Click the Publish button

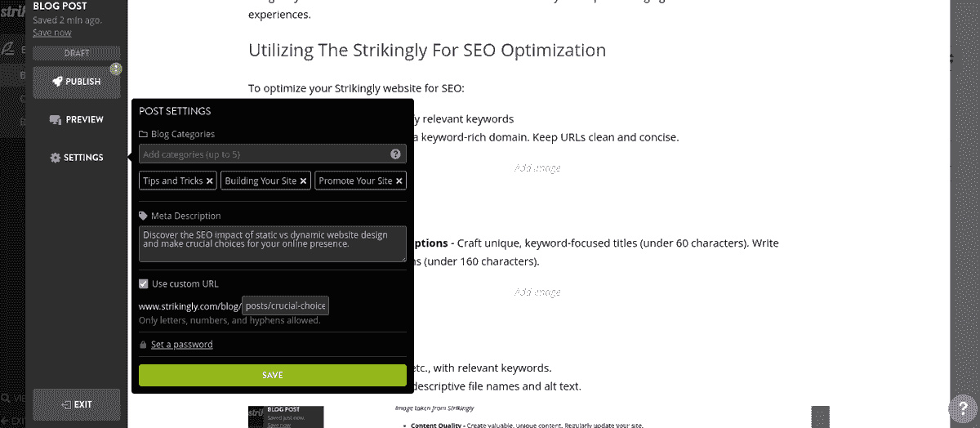point(77,82)
